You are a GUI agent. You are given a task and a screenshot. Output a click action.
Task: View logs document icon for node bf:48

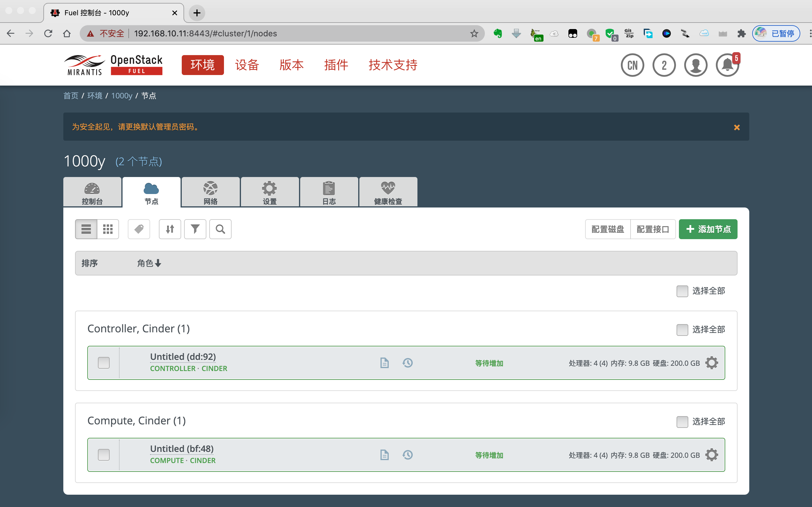384,455
